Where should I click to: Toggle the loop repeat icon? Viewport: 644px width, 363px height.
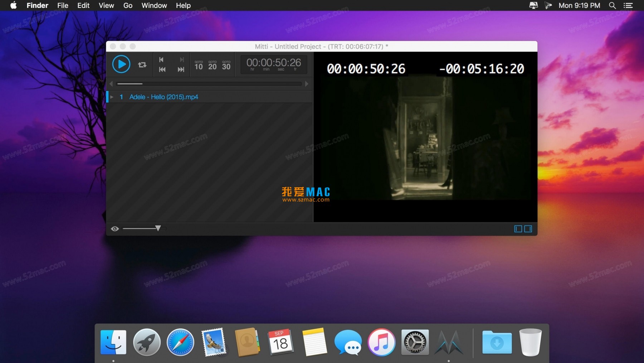[x=142, y=65]
